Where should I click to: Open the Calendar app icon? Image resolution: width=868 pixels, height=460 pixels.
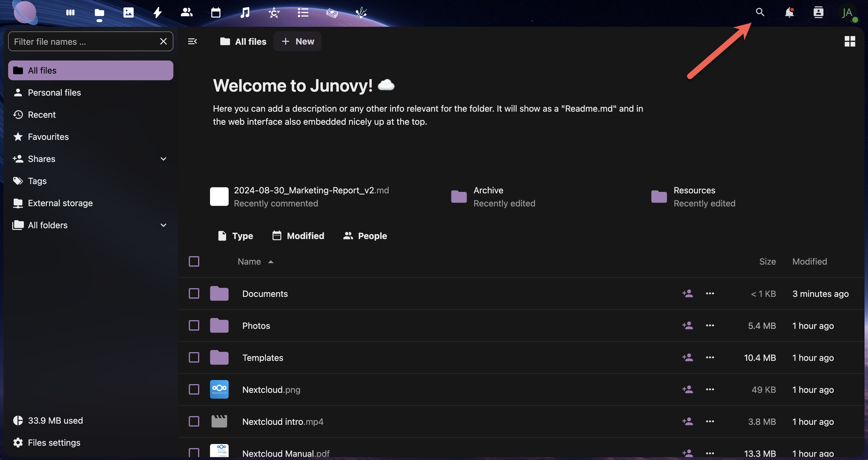216,13
